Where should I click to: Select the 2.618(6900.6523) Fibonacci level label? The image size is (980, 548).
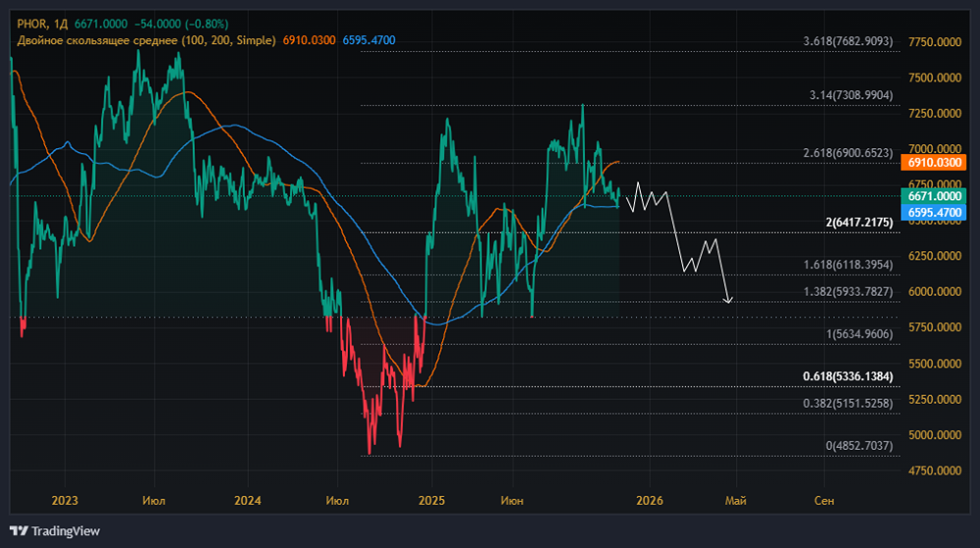(x=847, y=153)
